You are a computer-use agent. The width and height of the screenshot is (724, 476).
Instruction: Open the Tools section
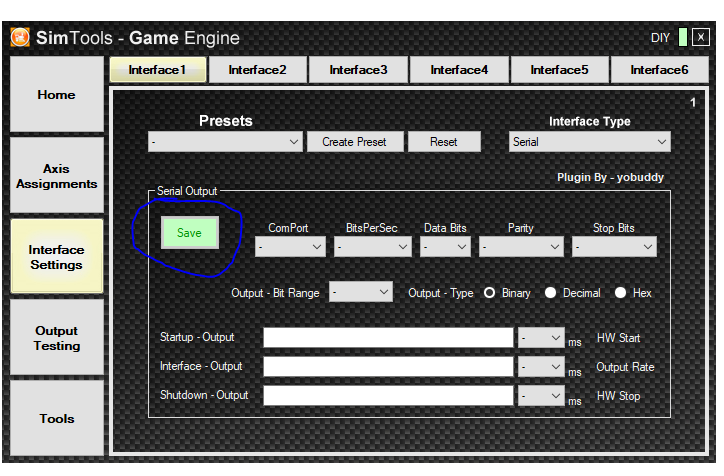point(57,419)
